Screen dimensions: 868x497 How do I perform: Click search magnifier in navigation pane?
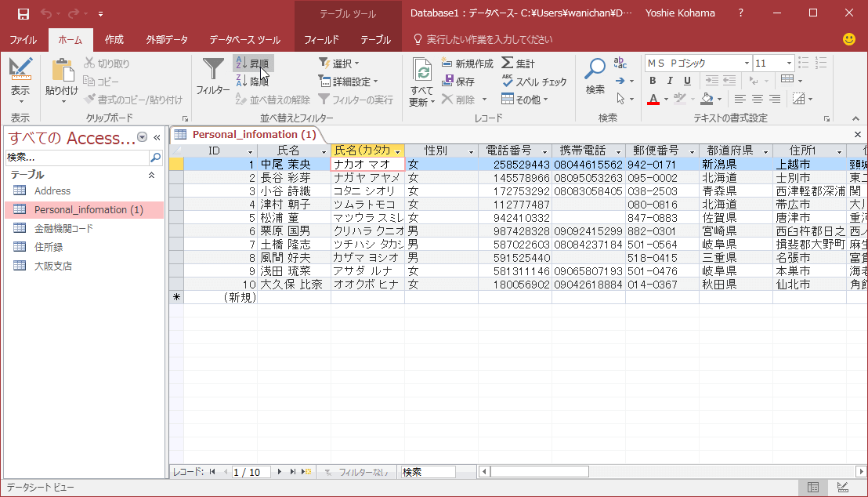click(x=156, y=158)
